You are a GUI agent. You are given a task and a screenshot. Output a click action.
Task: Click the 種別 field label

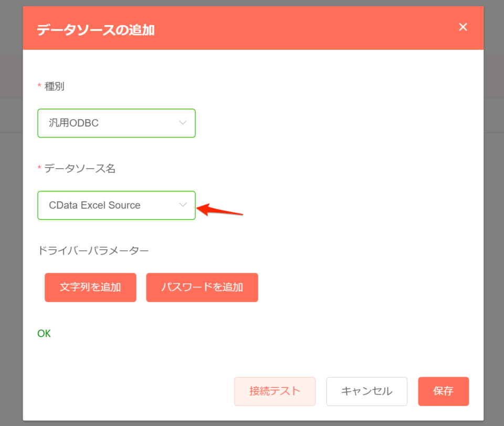click(55, 86)
